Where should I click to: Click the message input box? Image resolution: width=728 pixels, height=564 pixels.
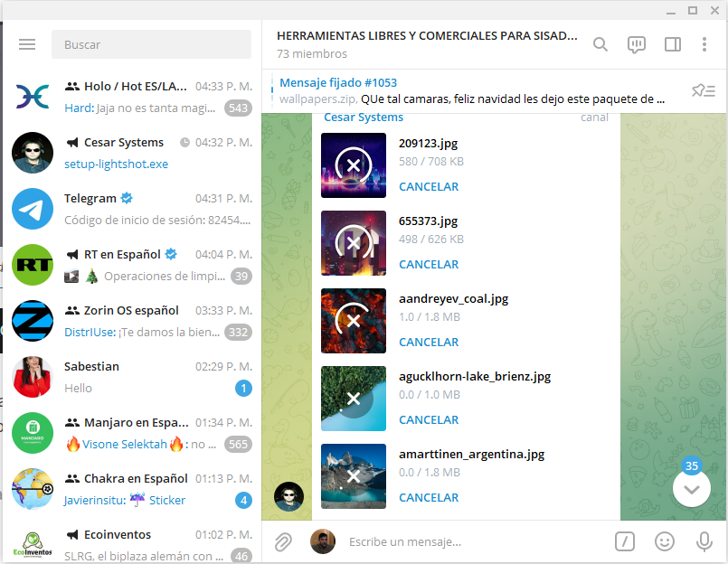470,541
